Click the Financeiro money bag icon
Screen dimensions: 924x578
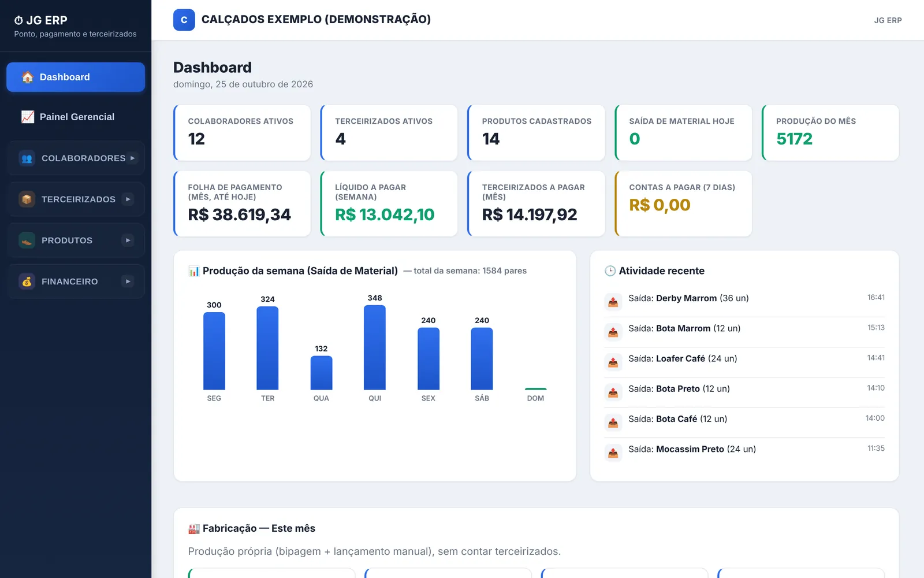[x=27, y=281]
